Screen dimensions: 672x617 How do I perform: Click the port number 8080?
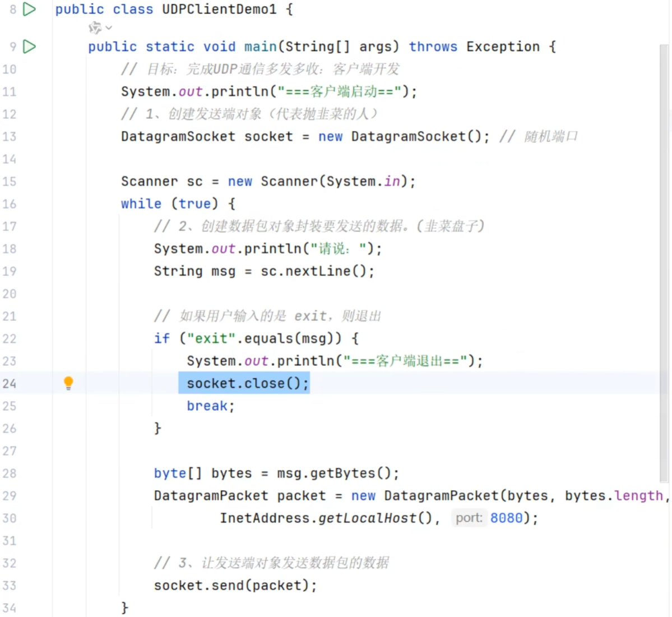click(506, 518)
